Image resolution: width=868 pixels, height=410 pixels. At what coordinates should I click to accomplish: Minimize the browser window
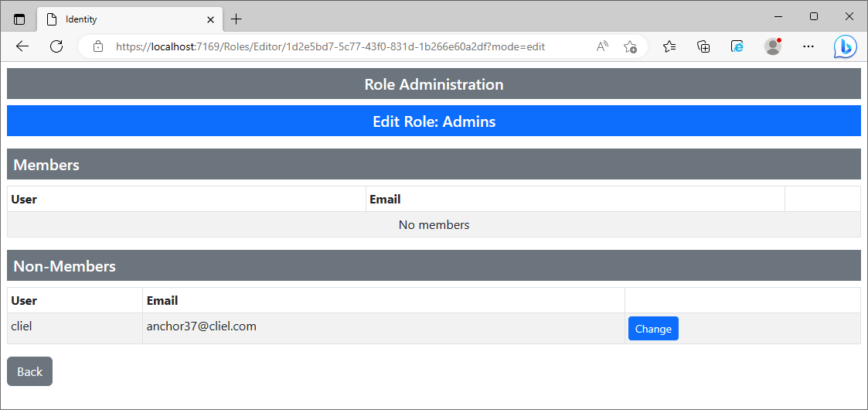(x=778, y=16)
